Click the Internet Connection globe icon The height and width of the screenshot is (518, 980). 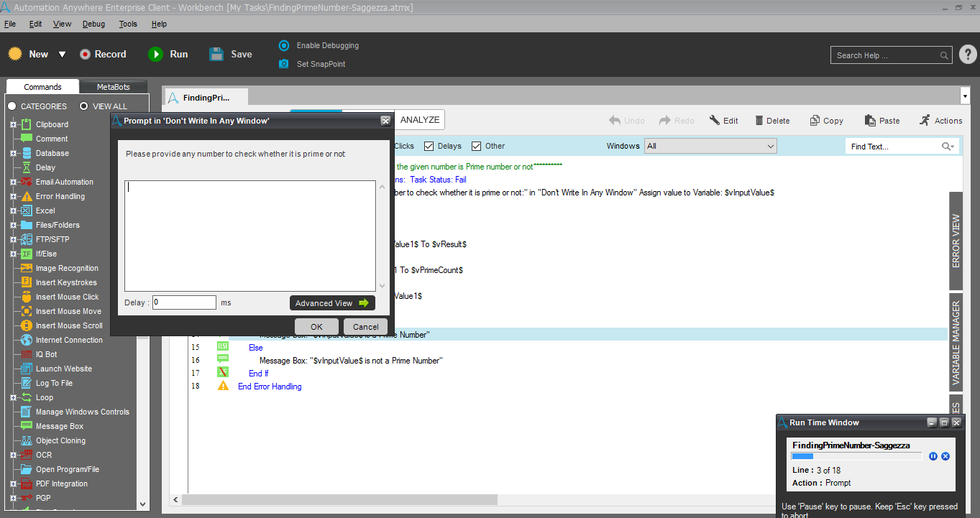click(25, 340)
